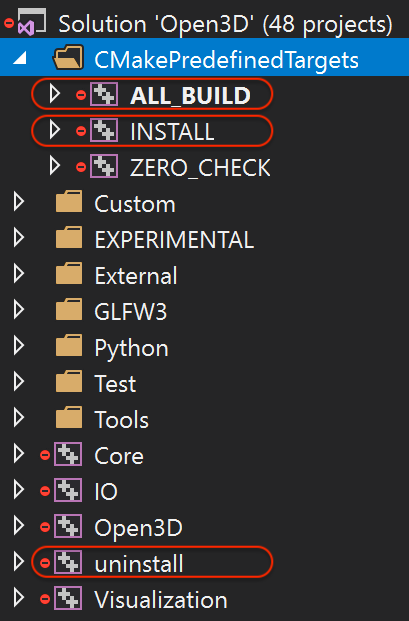Image resolution: width=409 pixels, height=621 pixels.
Task: Select the EXPERIMENTAL folder
Action: (x=174, y=240)
